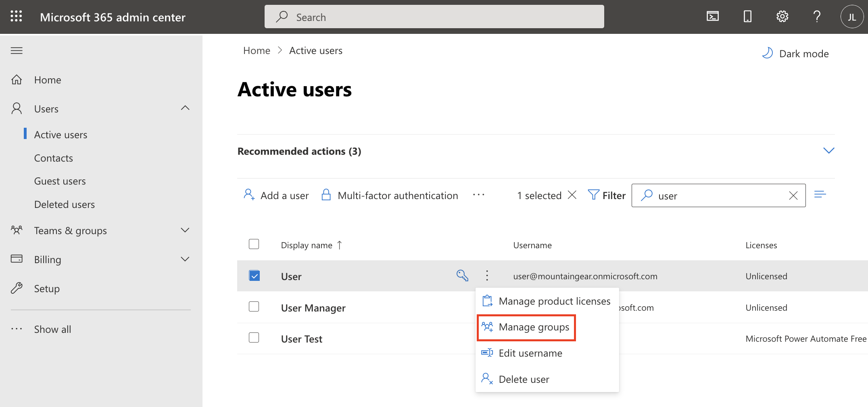Click User Test display name

point(302,339)
